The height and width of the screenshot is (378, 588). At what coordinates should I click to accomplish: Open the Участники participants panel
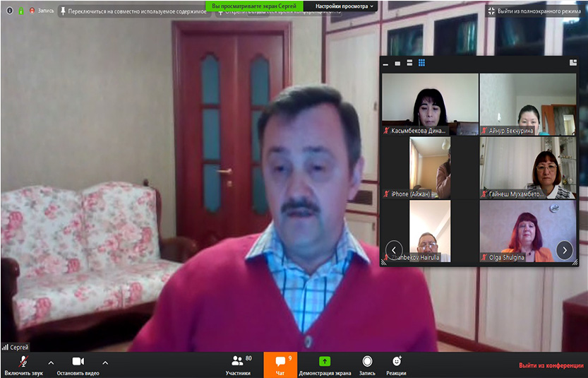pos(238,364)
